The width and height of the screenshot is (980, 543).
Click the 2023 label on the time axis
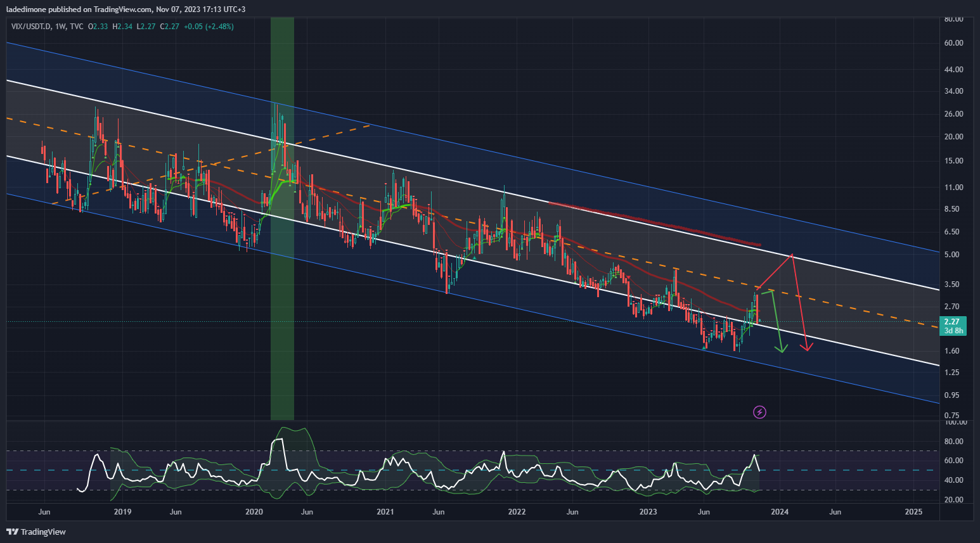click(x=648, y=512)
